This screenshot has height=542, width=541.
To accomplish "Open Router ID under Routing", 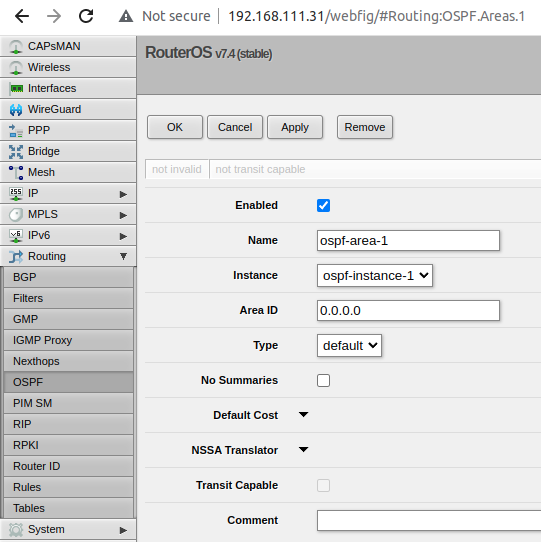I will tap(68, 466).
